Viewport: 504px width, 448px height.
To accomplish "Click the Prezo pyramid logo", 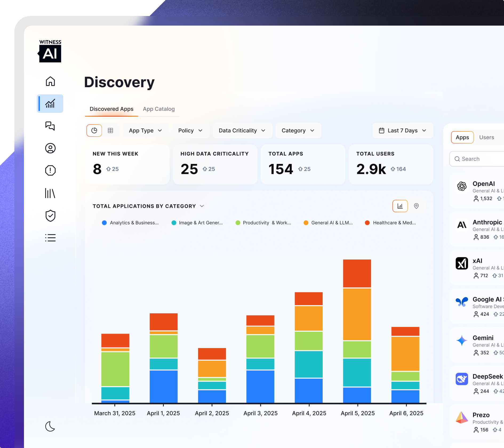I will [x=462, y=418].
